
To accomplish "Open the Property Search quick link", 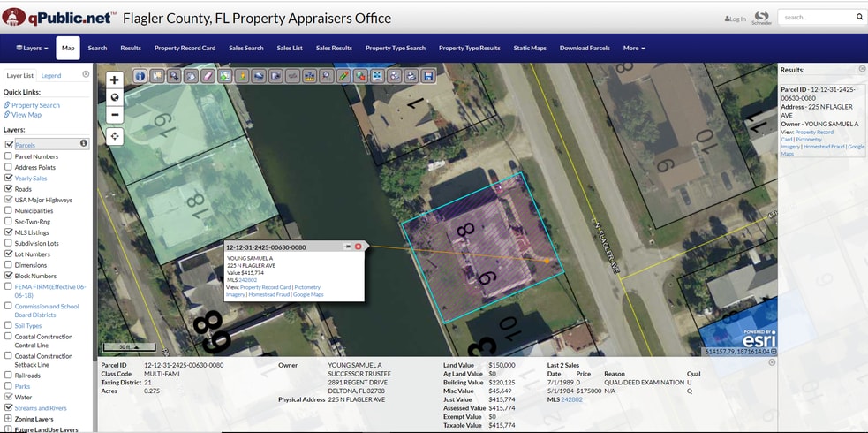I will pyautogui.click(x=35, y=105).
